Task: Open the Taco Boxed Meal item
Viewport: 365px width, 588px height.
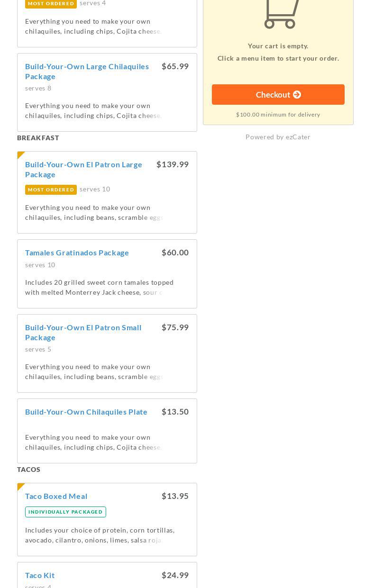Action: click(x=56, y=496)
